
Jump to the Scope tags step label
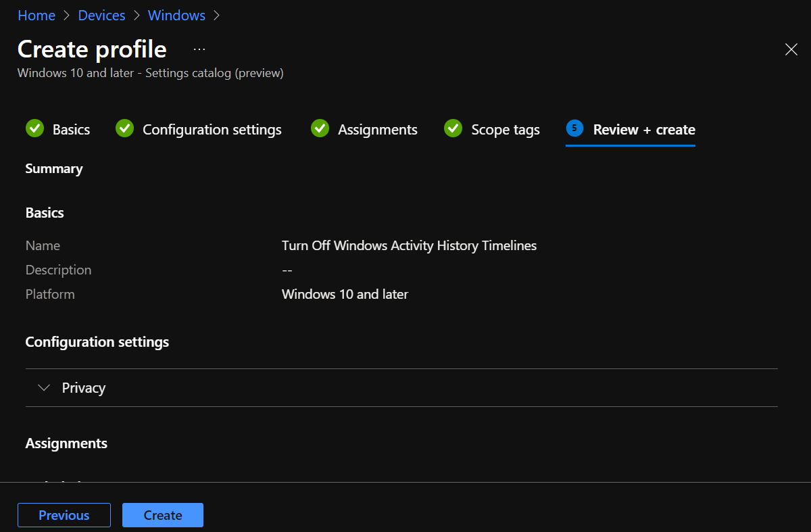point(506,130)
